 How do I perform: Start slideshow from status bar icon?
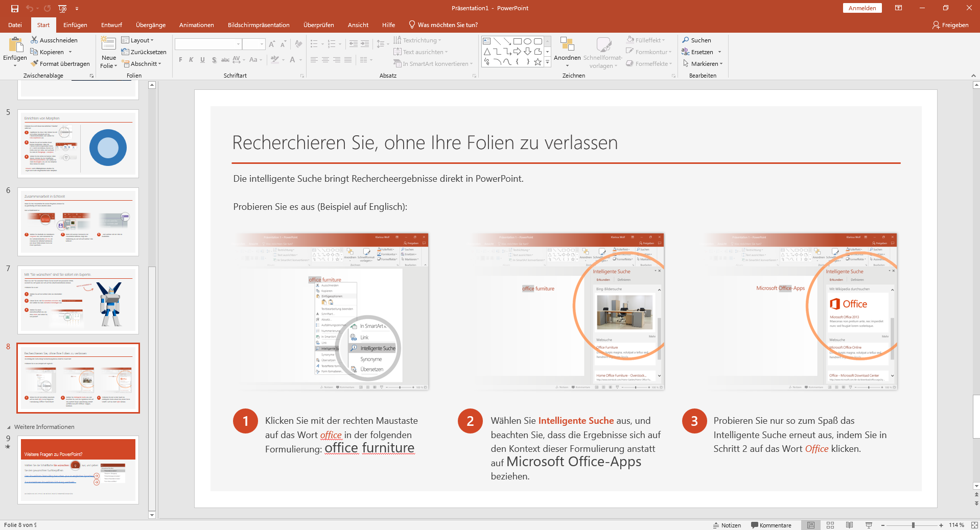coord(869,525)
